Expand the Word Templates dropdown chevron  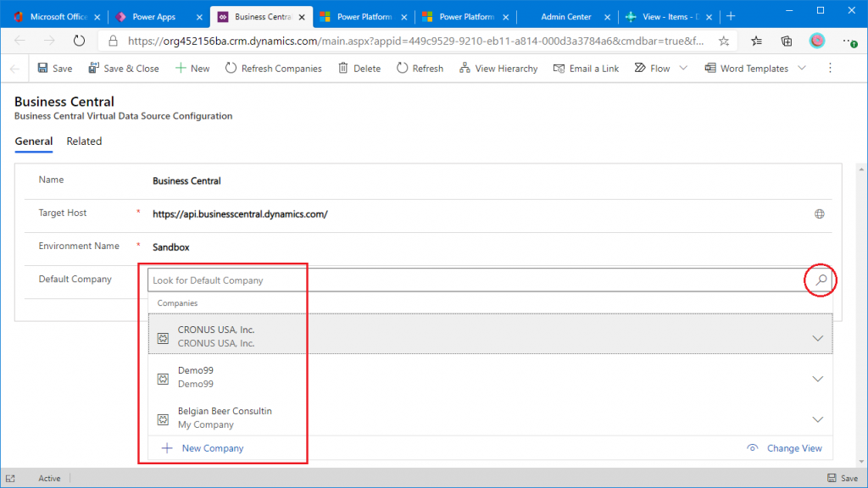click(802, 68)
